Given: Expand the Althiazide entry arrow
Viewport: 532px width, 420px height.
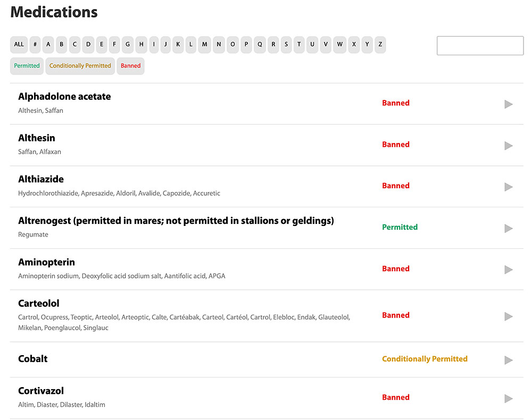Looking at the screenshot, I should click(x=508, y=187).
